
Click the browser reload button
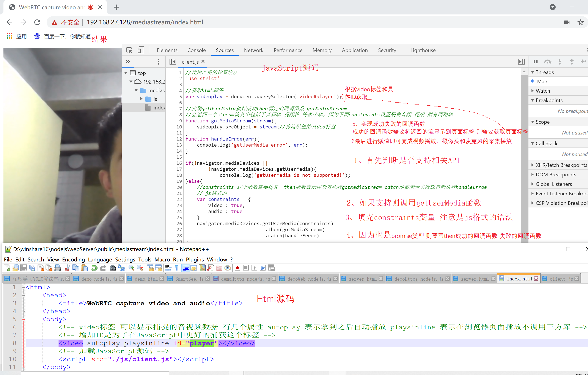37,22
